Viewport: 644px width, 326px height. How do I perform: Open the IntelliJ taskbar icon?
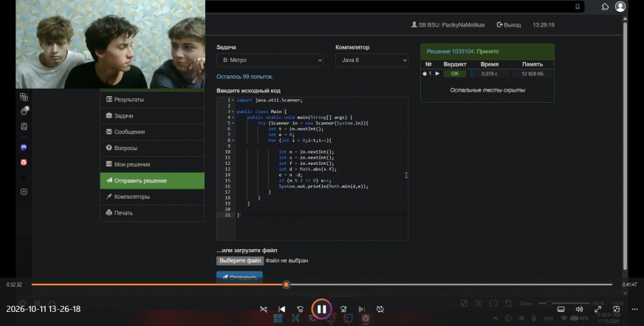[x=349, y=319]
